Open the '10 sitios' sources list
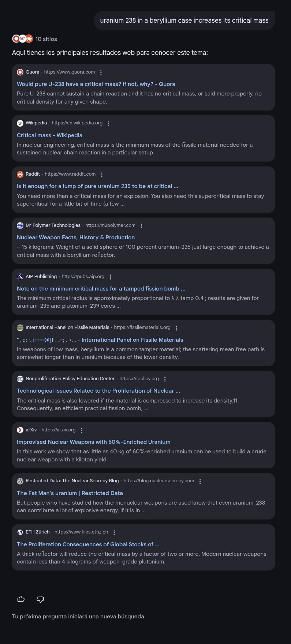The height and width of the screenshot is (644, 291). pyautogui.click(x=46, y=39)
